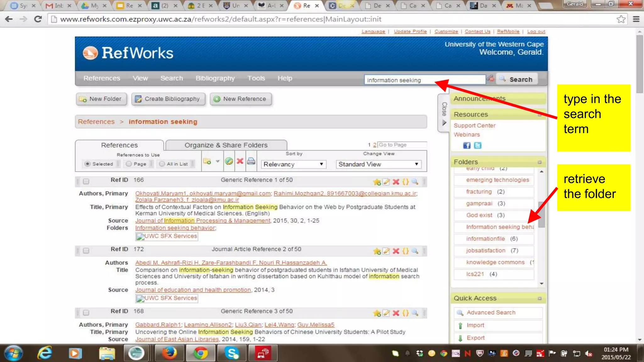The height and width of the screenshot is (362, 644).
Task: Open the RefWorks Twitter page icon
Action: pyautogui.click(x=478, y=145)
